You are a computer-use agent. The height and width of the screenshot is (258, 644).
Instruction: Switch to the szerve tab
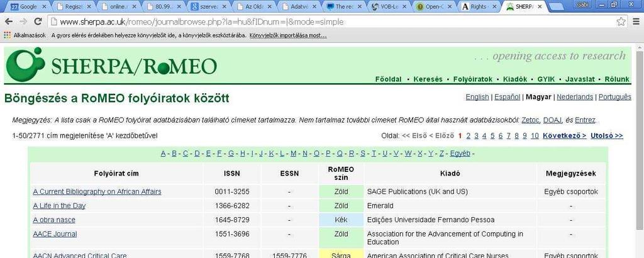(x=209, y=6)
